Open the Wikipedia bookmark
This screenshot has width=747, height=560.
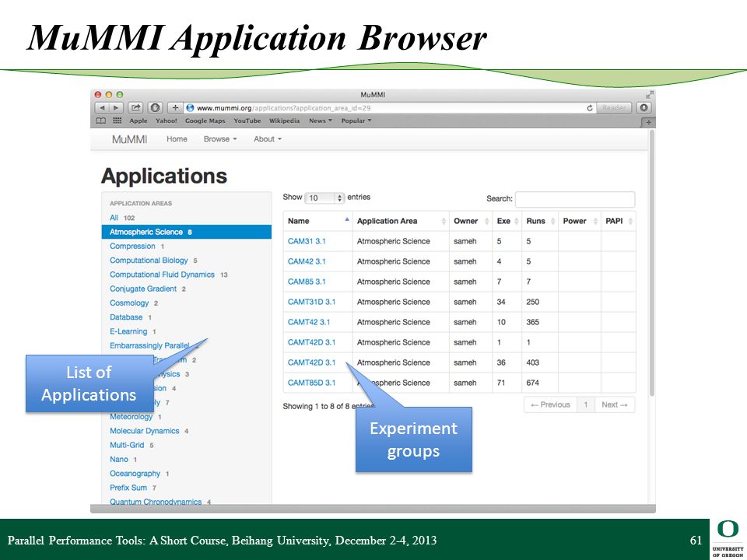(285, 121)
